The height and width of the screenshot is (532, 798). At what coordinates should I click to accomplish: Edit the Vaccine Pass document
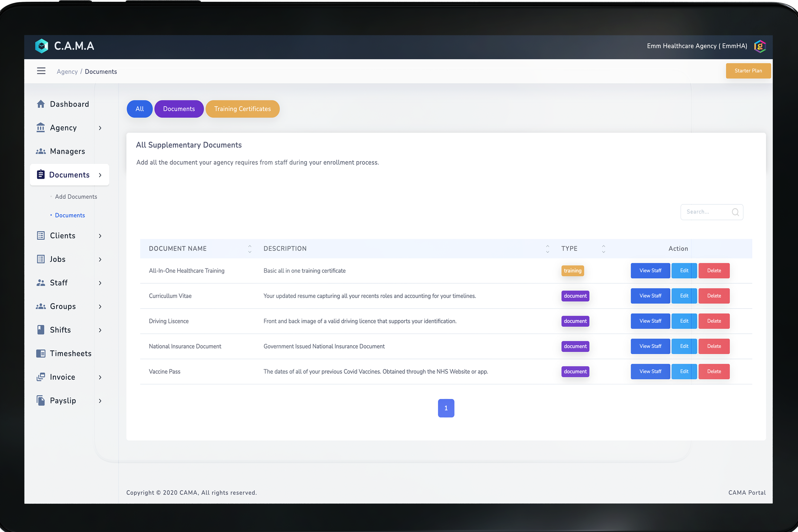(x=684, y=372)
